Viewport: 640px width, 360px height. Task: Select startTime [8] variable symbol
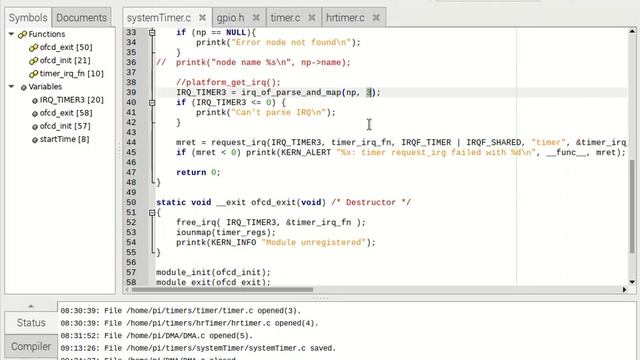[64, 139]
